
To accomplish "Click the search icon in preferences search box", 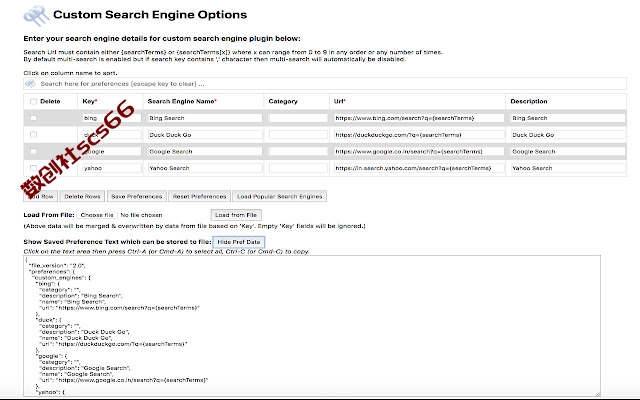I will pos(31,84).
